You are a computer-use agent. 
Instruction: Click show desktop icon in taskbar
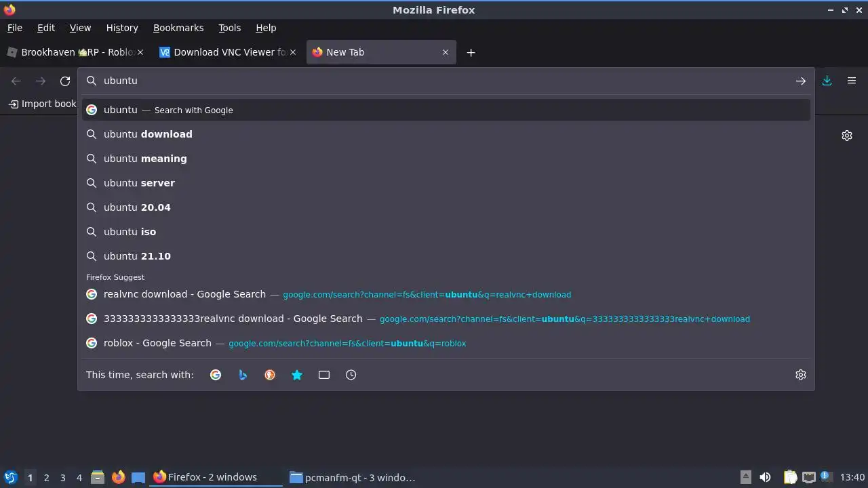coord(138,477)
